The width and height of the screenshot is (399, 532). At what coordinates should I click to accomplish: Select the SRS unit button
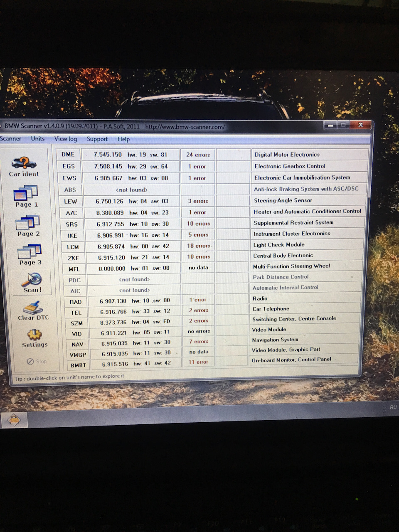pos(72,224)
